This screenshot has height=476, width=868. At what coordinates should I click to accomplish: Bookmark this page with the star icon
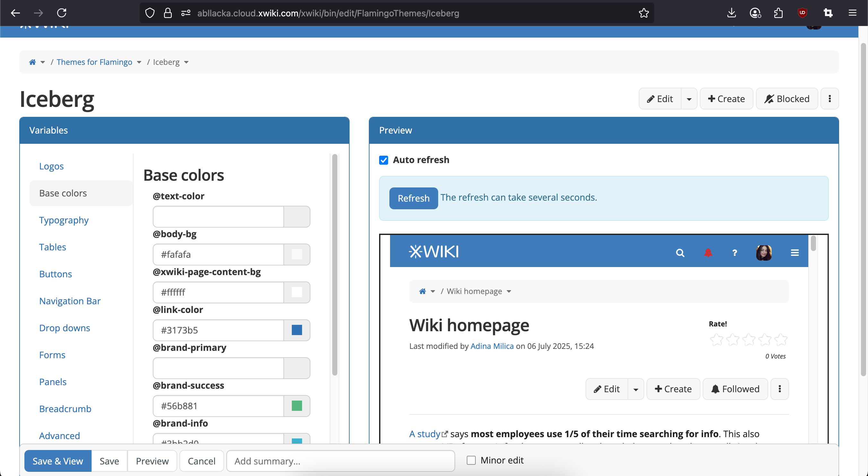pos(644,13)
